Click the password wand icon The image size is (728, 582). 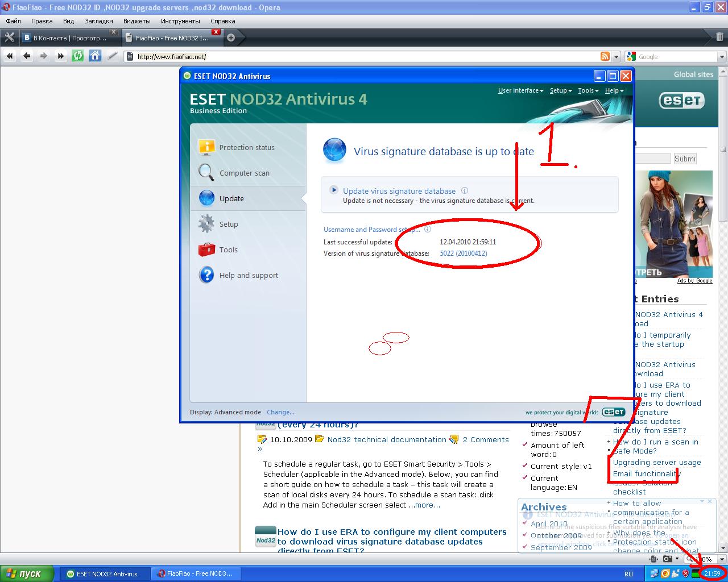click(x=112, y=56)
